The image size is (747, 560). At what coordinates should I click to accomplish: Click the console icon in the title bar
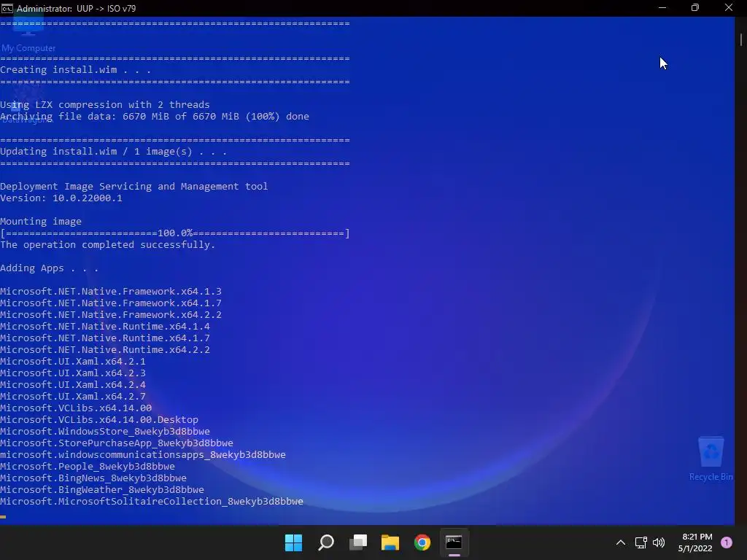[7, 8]
